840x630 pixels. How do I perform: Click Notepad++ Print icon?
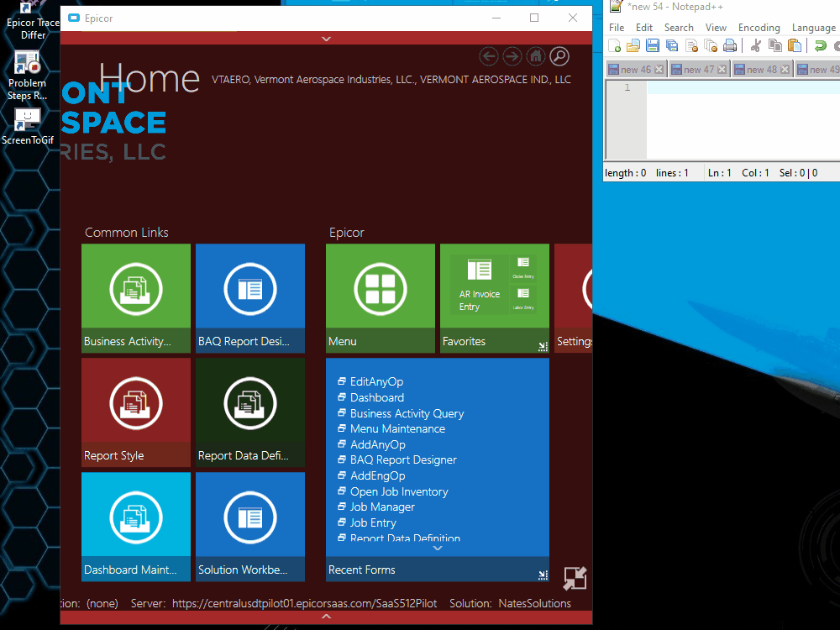point(730,45)
